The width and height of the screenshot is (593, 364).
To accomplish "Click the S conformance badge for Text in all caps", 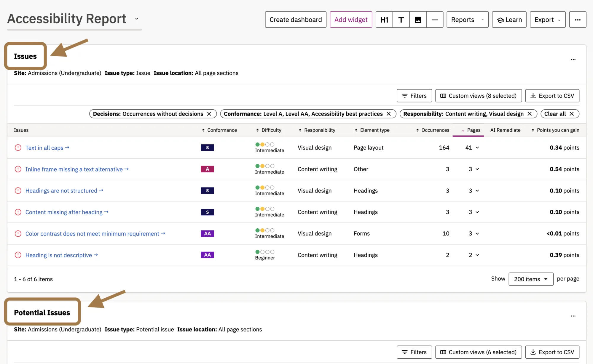I will pyautogui.click(x=207, y=147).
